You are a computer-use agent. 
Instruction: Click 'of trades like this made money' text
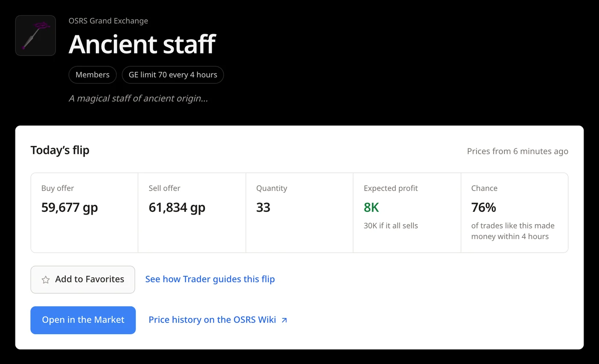tap(513, 231)
